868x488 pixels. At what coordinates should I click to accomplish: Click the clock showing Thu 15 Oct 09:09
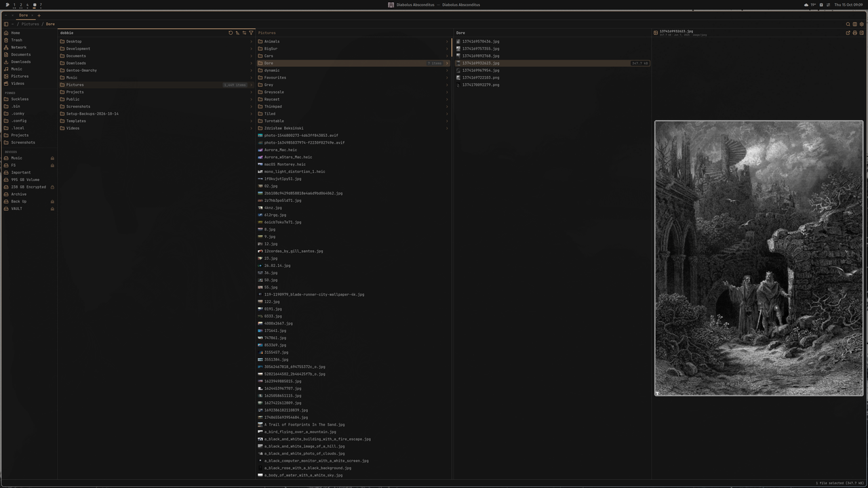(848, 5)
